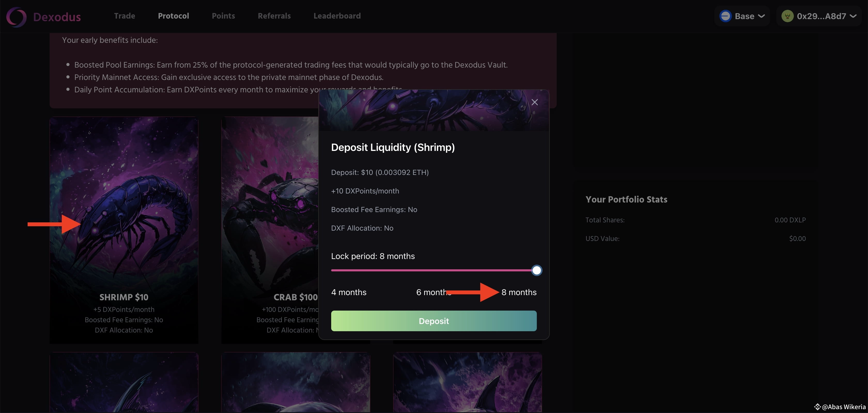This screenshot has width=868, height=413.
Task: Switch to the Protocol tab
Action: [173, 16]
